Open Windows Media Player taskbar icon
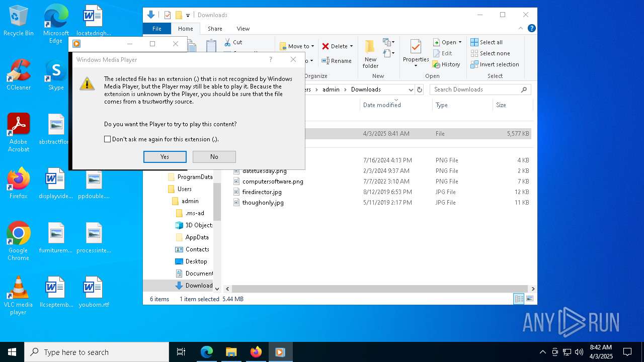The width and height of the screenshot is (644, 362). tap(280, 352)
